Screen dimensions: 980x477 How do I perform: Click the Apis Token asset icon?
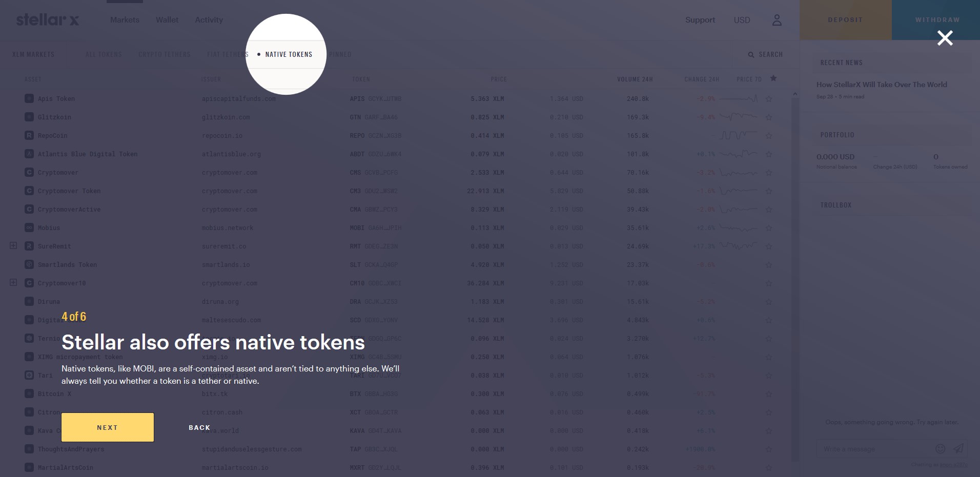[x=29, y=98]
